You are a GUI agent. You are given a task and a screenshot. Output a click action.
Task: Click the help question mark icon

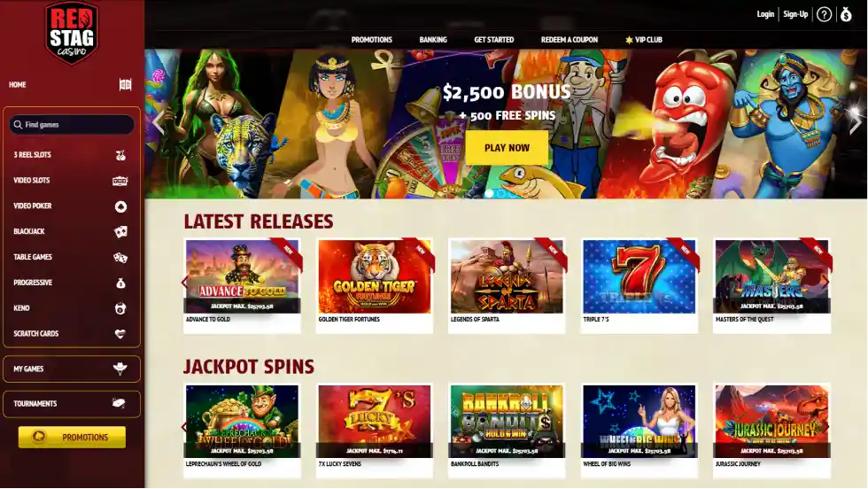[x=824, y=14]
